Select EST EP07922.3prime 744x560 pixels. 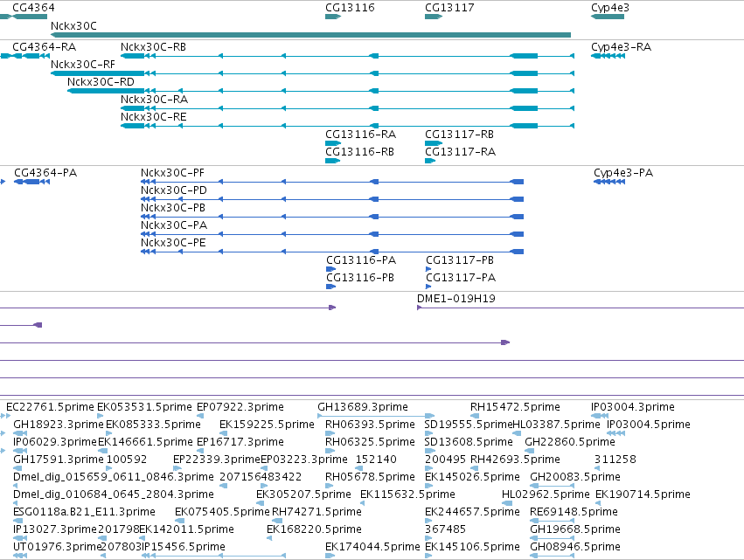(240, 407)
